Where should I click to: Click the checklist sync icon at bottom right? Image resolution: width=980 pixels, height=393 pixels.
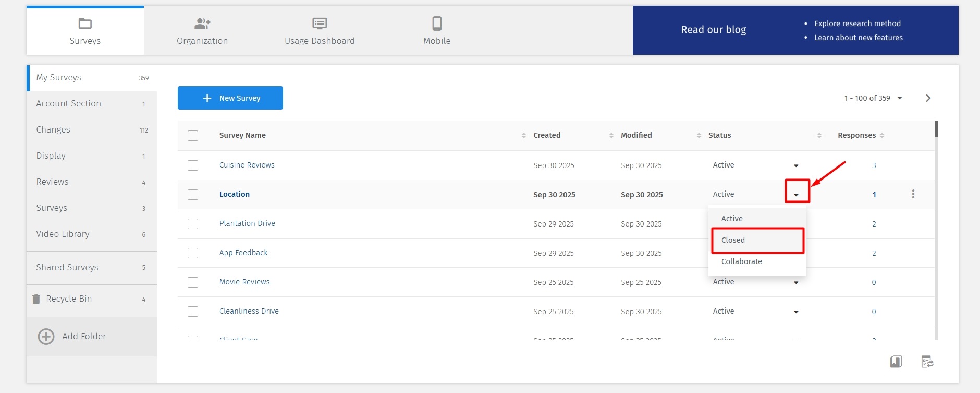(927, 362)
